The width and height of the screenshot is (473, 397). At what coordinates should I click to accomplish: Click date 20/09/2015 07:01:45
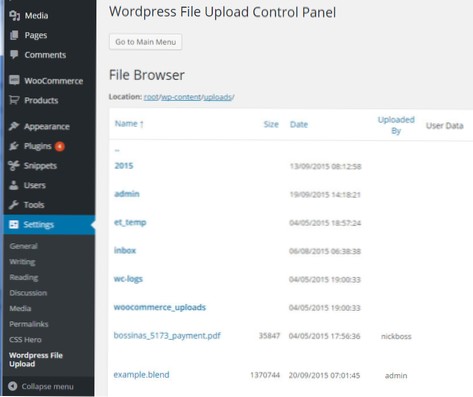[x=324, y=375]
